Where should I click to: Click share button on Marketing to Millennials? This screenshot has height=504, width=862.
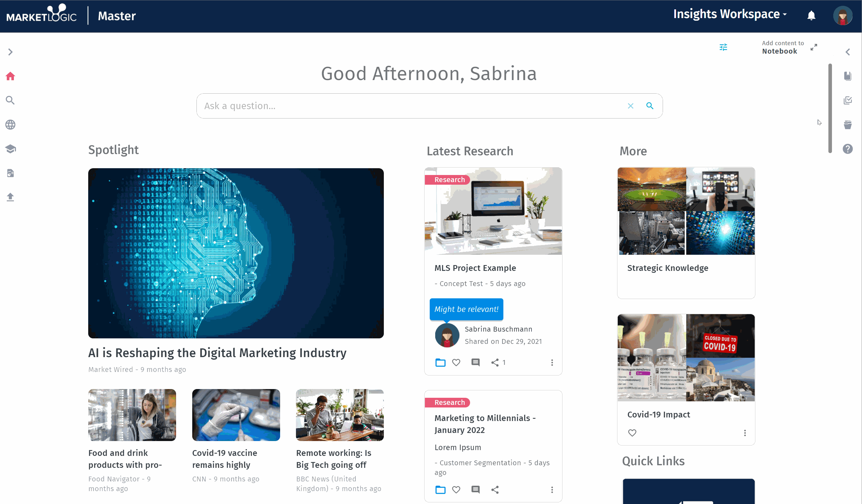coord(495,490)
